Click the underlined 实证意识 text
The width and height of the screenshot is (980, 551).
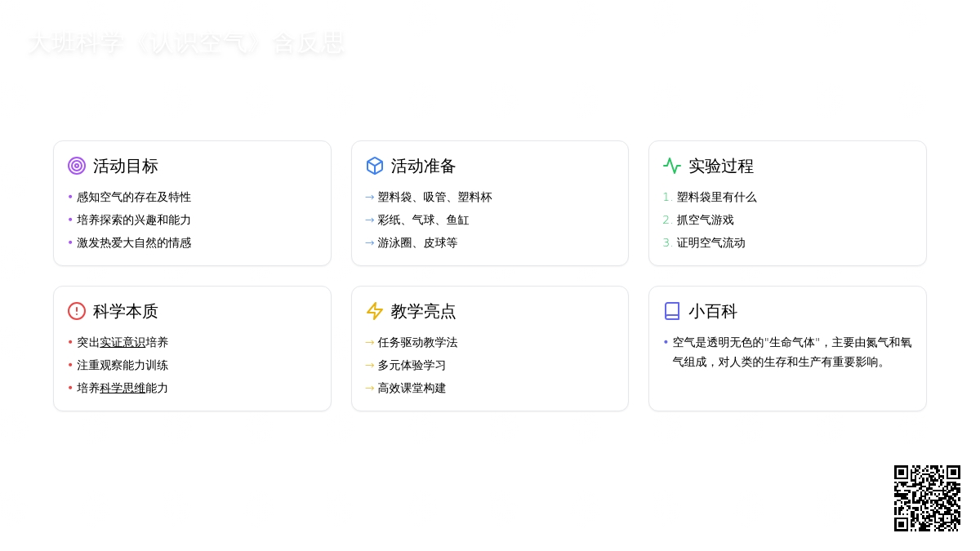pos(122,343)
